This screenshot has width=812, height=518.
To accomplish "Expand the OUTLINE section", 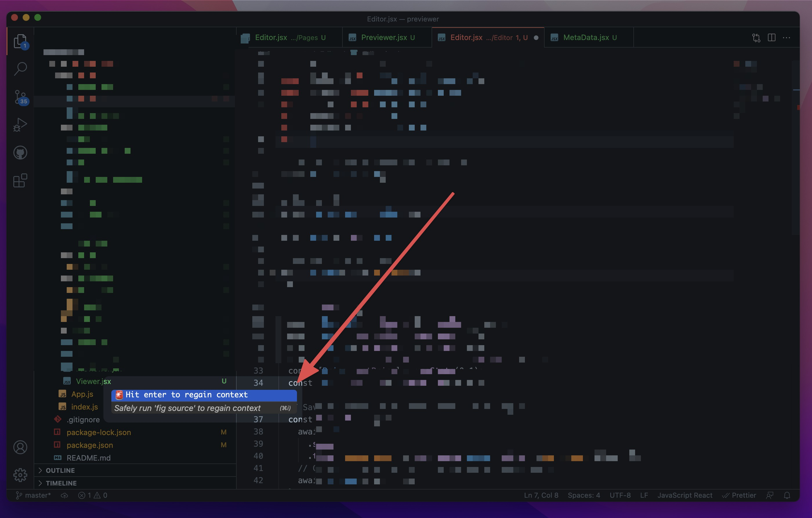I will tap(60, 470).
